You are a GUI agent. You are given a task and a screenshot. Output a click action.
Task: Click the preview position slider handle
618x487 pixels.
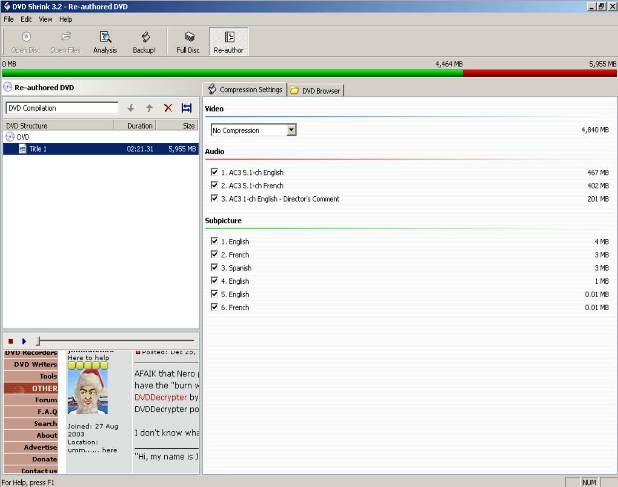[x=38, y=341]
